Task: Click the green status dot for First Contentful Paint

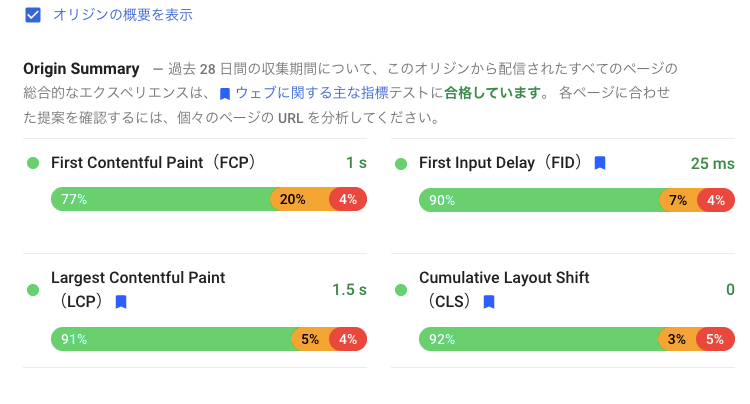Action: [x=33, y=164]
